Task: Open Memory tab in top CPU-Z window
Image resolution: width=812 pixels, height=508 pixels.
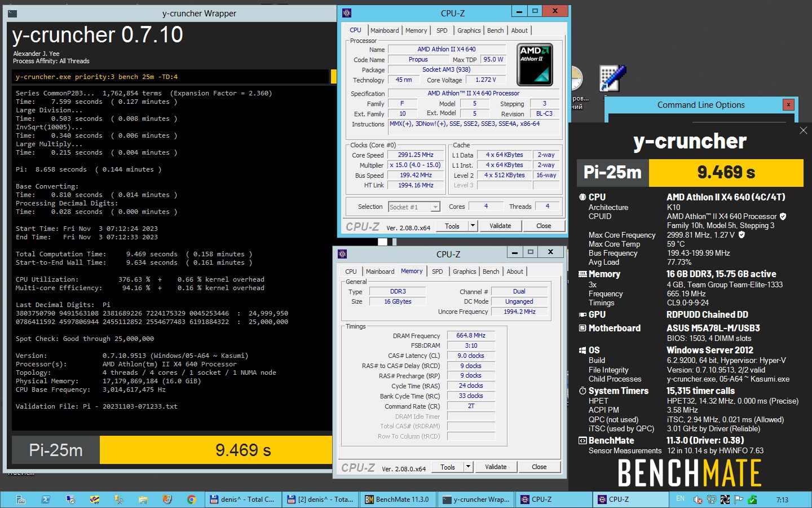Action: (x=416, y=30)
